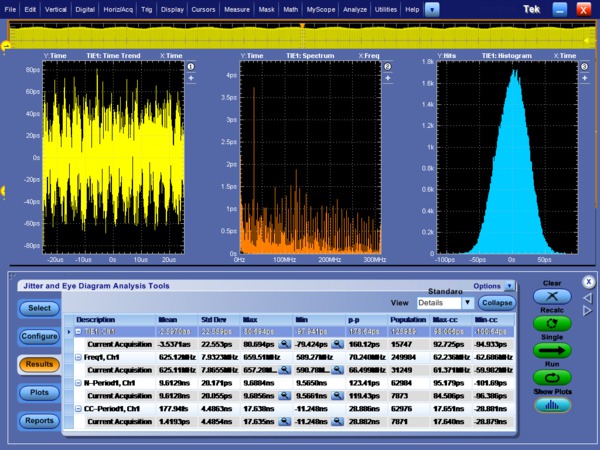Collapse the CC-Period1, Ch1 measurement row

click(x=79, y=407)
